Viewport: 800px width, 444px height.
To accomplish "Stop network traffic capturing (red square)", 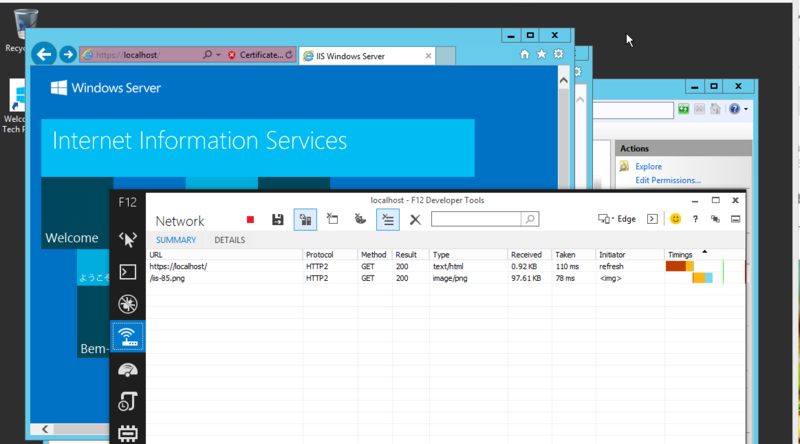I will point(250,219).
